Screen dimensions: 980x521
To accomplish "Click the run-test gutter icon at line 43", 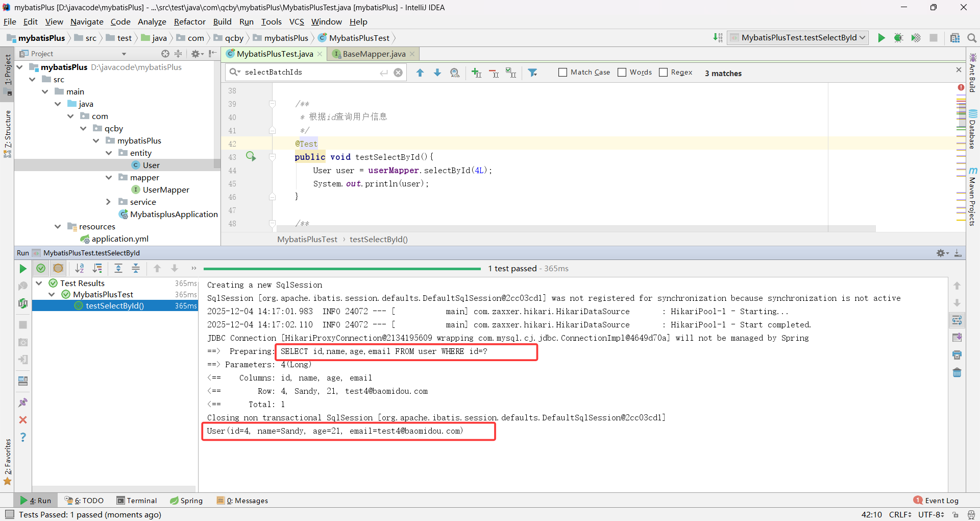I will (251, 156).
